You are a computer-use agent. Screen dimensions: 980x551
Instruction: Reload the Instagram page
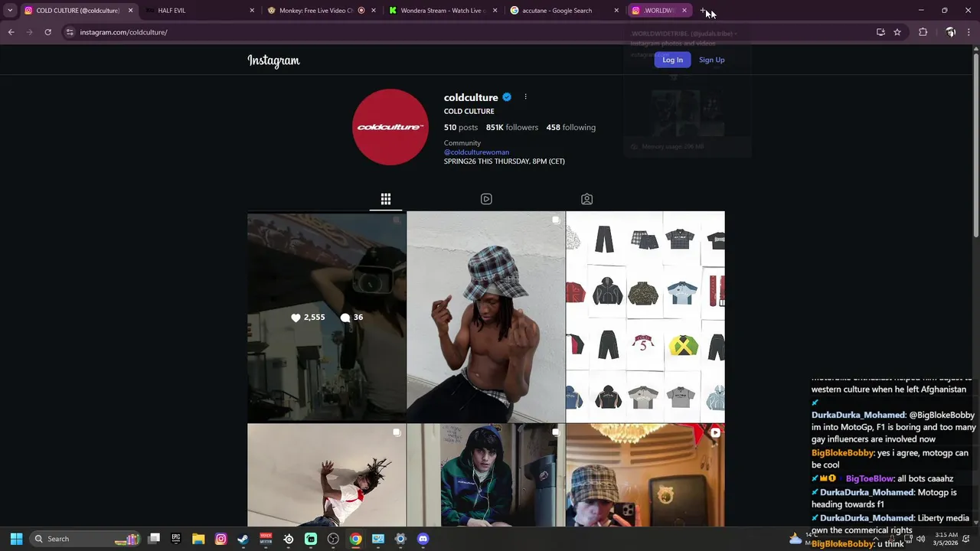point(47,32)
